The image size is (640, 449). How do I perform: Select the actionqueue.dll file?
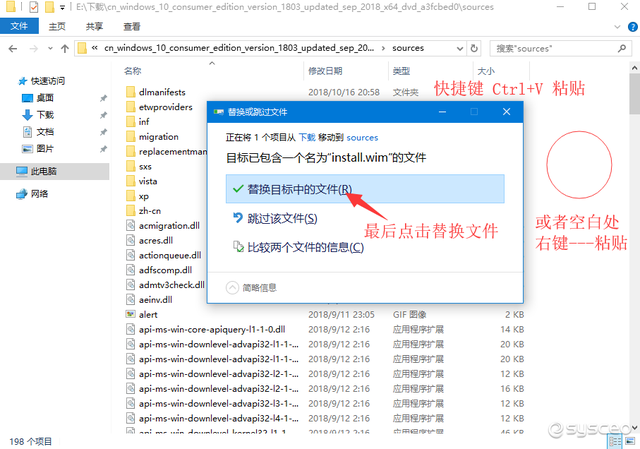pyautogui.click(x=170, y=255)
